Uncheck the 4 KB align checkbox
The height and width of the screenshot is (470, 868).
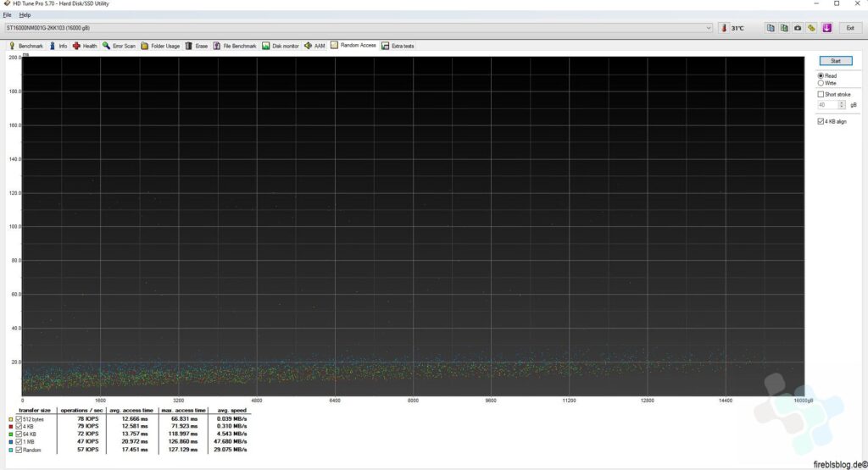click(x=821, y=121)
